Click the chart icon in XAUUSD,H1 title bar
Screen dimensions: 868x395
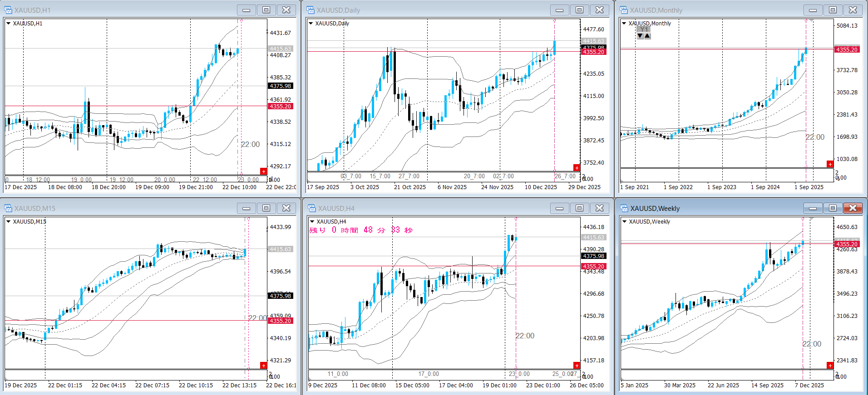click(8, 10)
